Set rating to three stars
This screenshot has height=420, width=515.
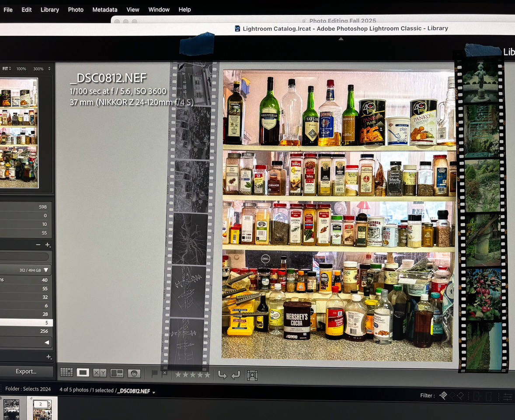coord(192,374)
